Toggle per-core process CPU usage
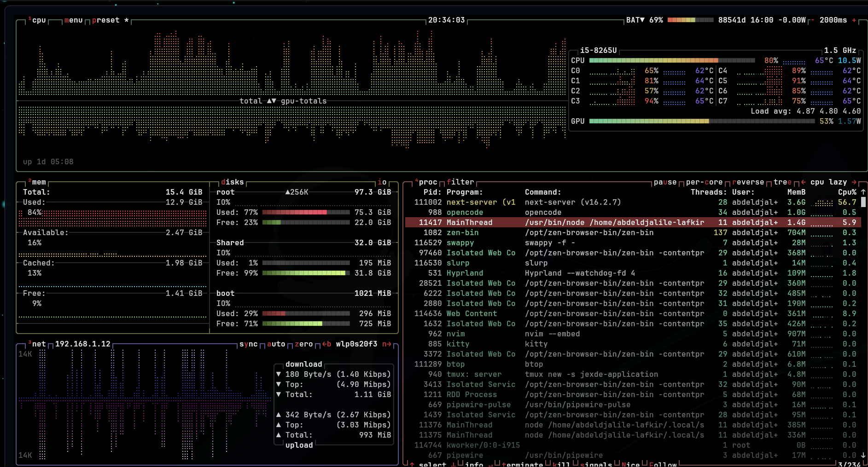 (705, 182)
